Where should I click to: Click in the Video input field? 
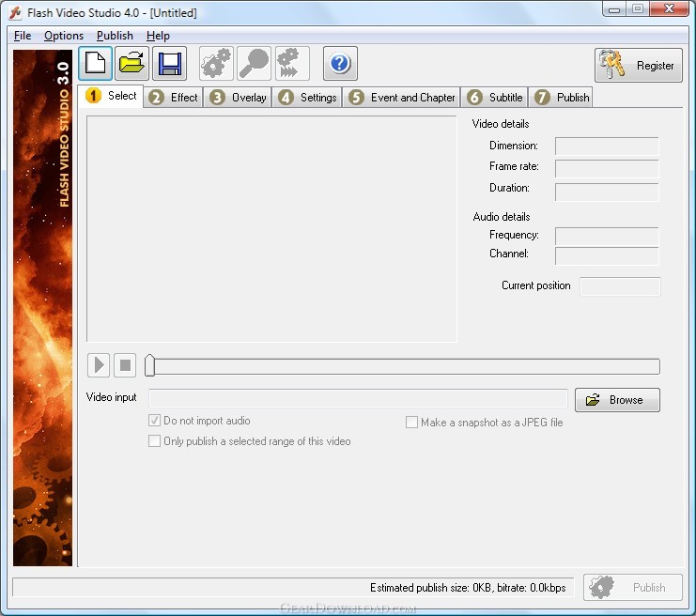(358, 398)
